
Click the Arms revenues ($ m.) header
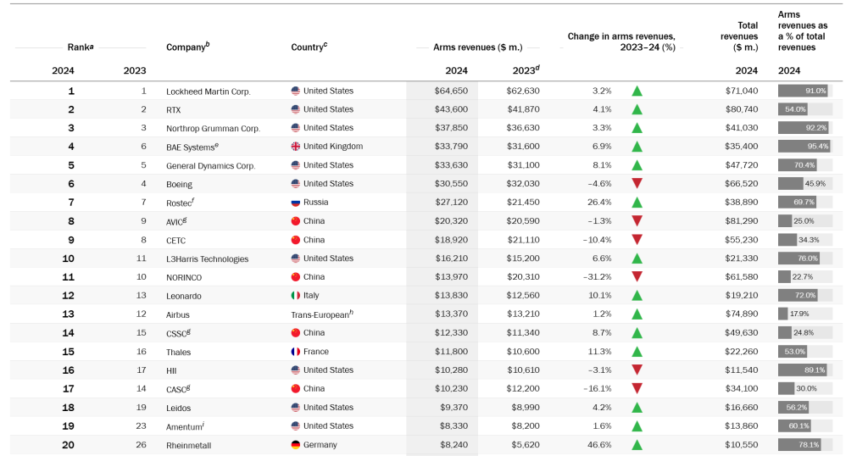pos(477,47)
